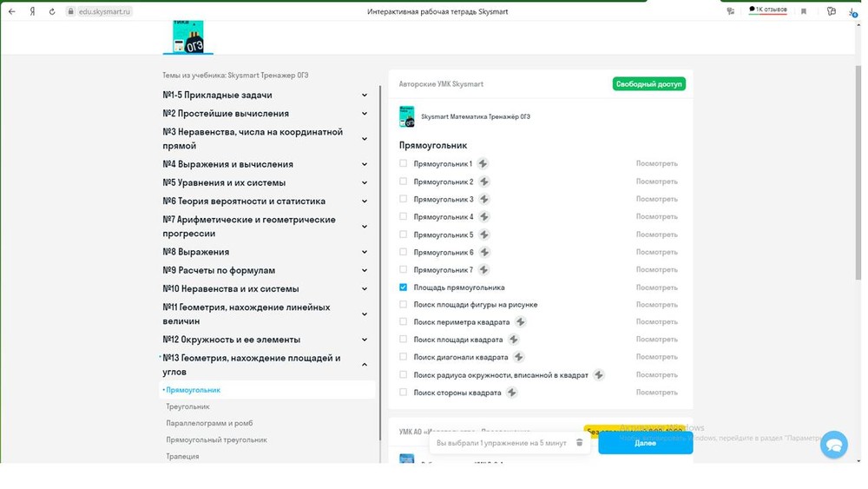This screenshot has width=868, height=489.
Task: Click lightning icon beside Поиск диагонали квадрата
Action: click(x=519, y=357)
